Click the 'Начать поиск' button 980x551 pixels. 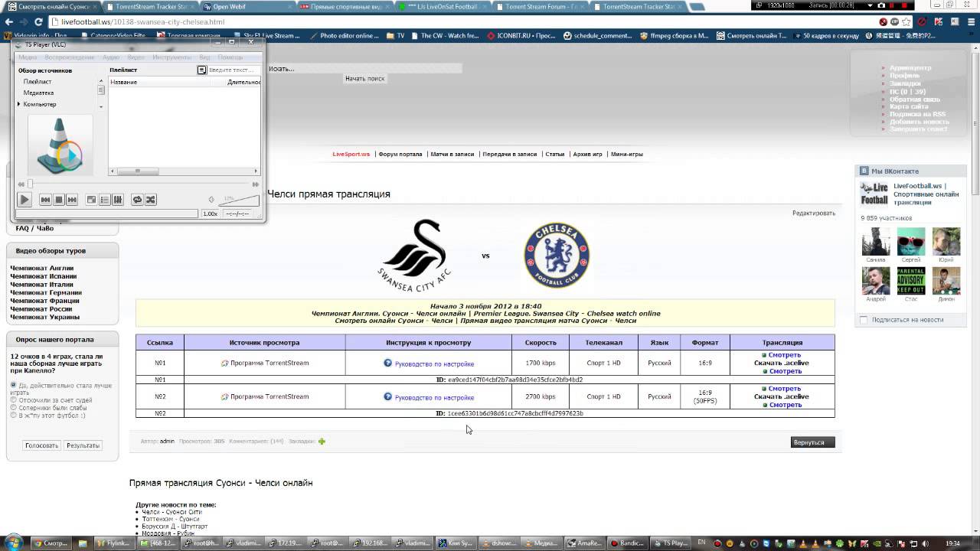pos(364,78)
